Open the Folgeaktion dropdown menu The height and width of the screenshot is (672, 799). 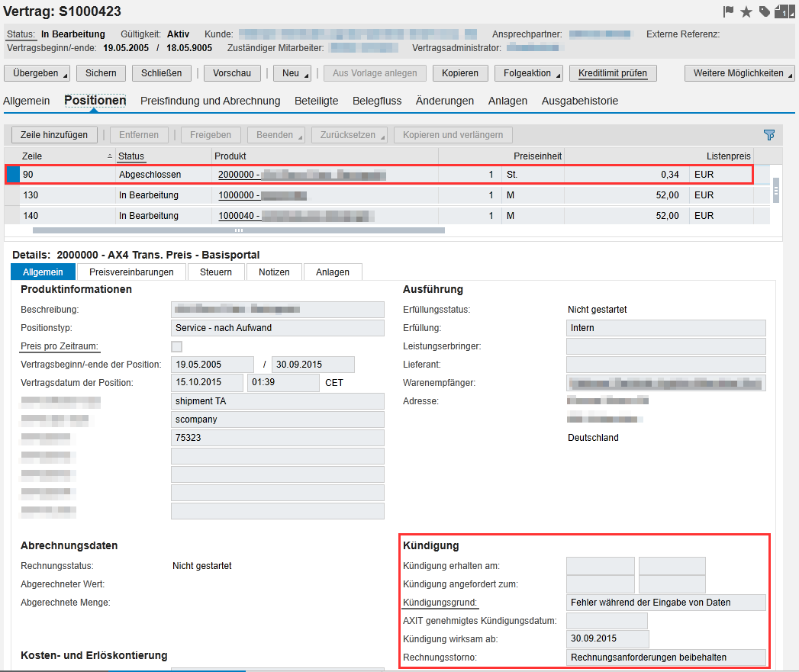tap(528, 73)
